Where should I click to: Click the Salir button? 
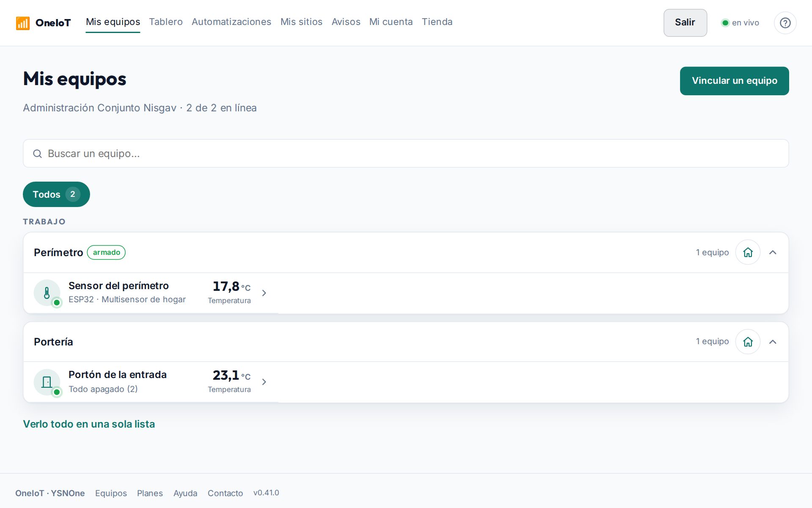[685, 23]
